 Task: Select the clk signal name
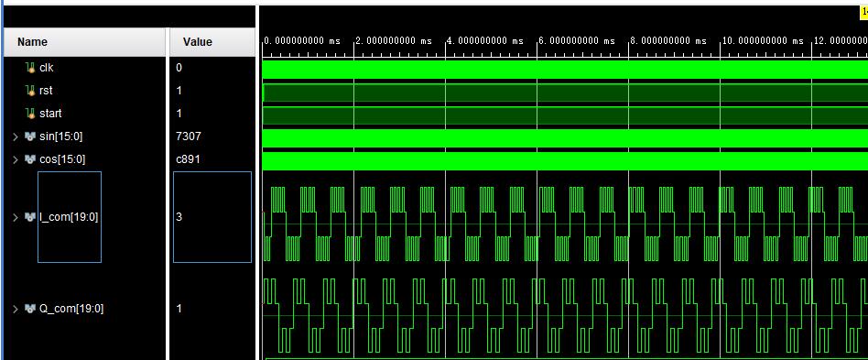[47, 68]
